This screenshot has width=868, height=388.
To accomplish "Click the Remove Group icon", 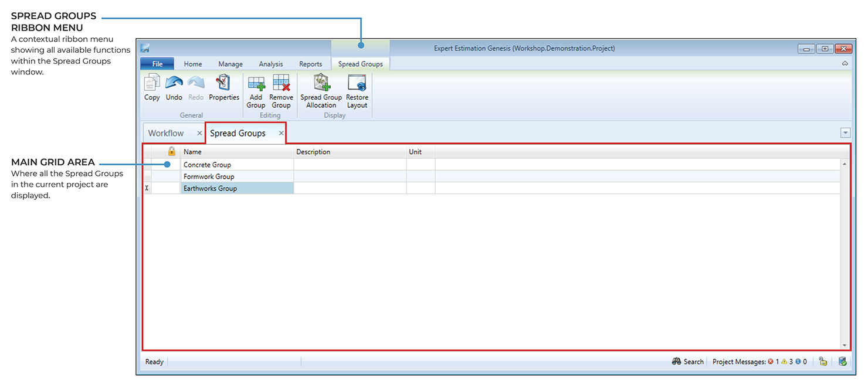I will (x=281, y=92).
